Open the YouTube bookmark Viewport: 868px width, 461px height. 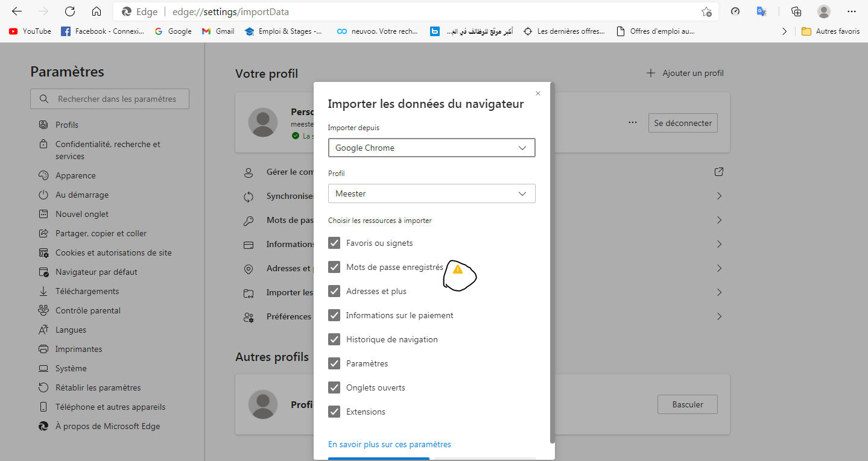click(30, 31)
